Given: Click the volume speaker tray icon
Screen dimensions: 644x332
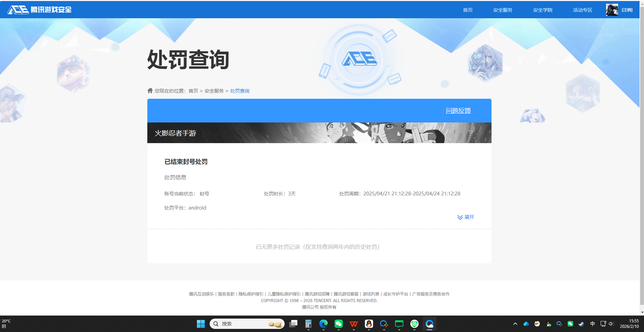Looking at the screenshot, I should pyautogui.click(x=611, y=324).
